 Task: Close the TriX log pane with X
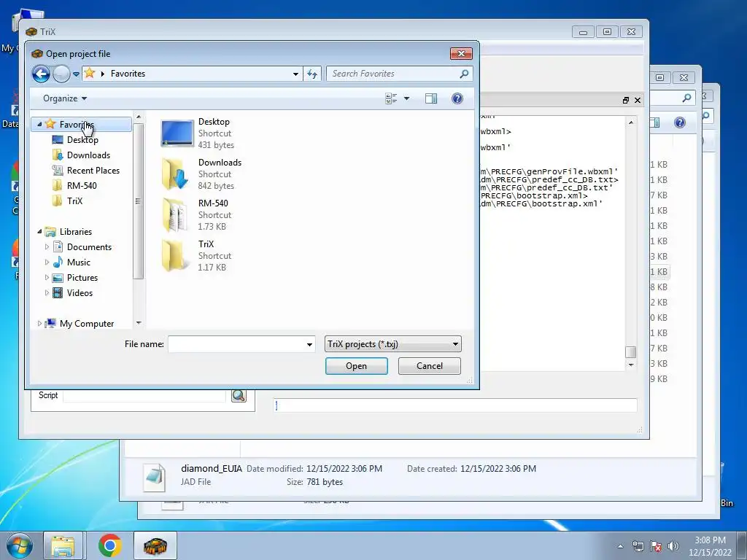pyautogui.click(x=638, y=101)
